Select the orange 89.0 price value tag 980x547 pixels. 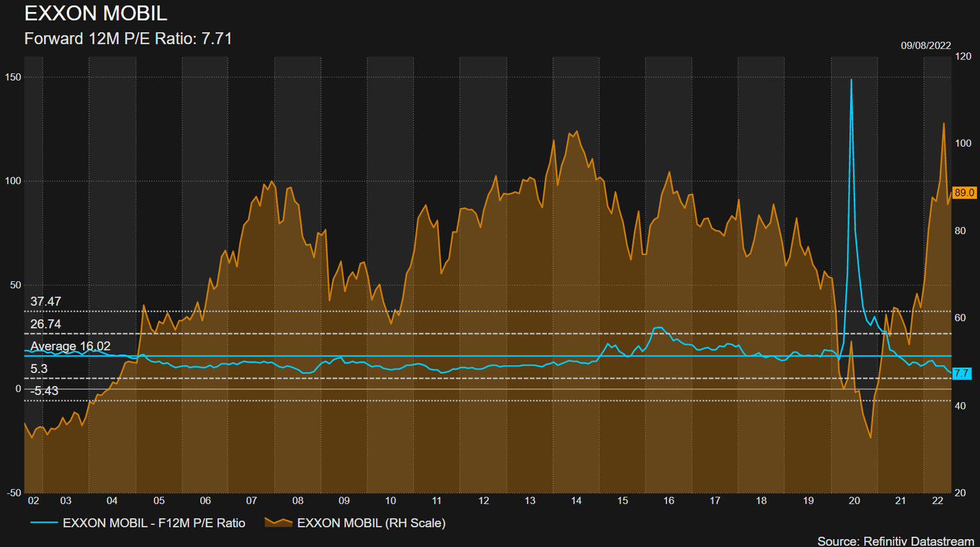[964, 193]
